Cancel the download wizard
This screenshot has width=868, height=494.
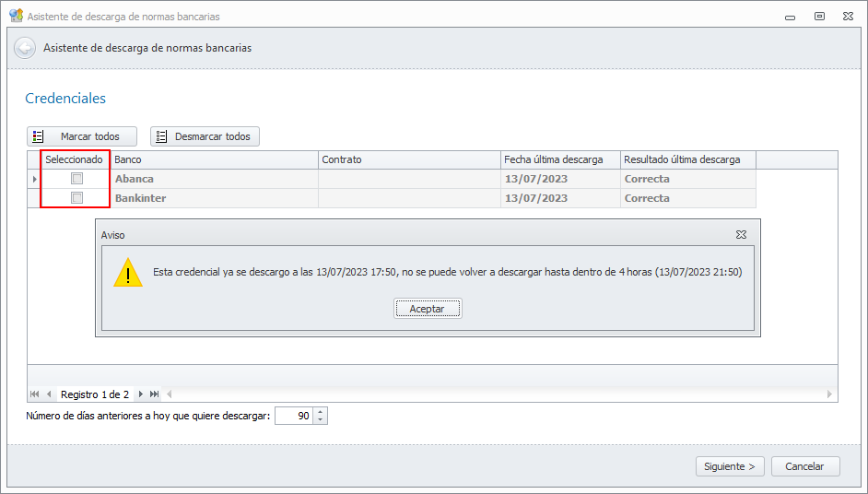[x=804, y=466]
